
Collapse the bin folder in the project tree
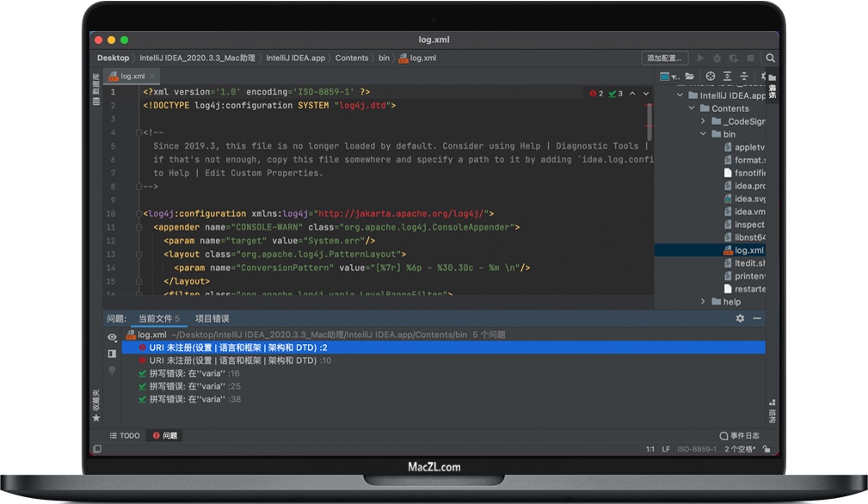(x=702, y=134)
